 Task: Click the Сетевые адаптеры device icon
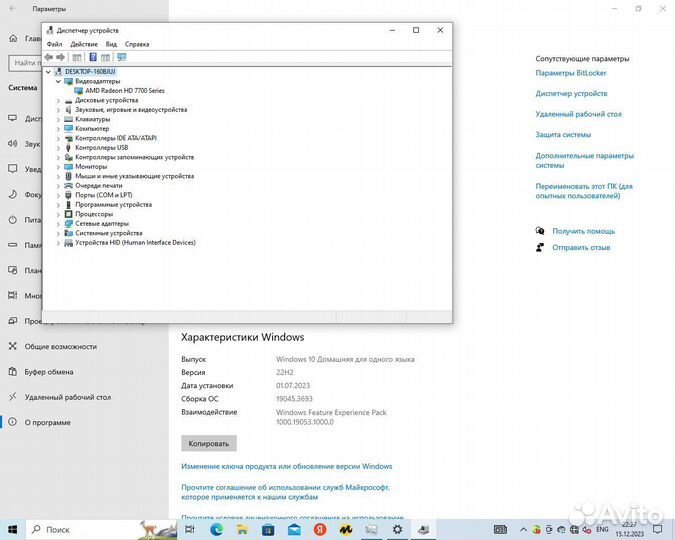coord(69,223)
